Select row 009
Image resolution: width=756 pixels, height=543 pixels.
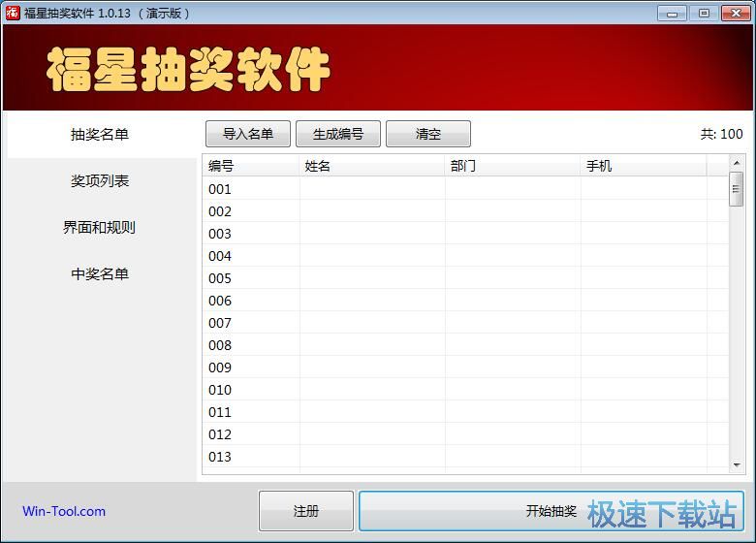tap(465, 367)
